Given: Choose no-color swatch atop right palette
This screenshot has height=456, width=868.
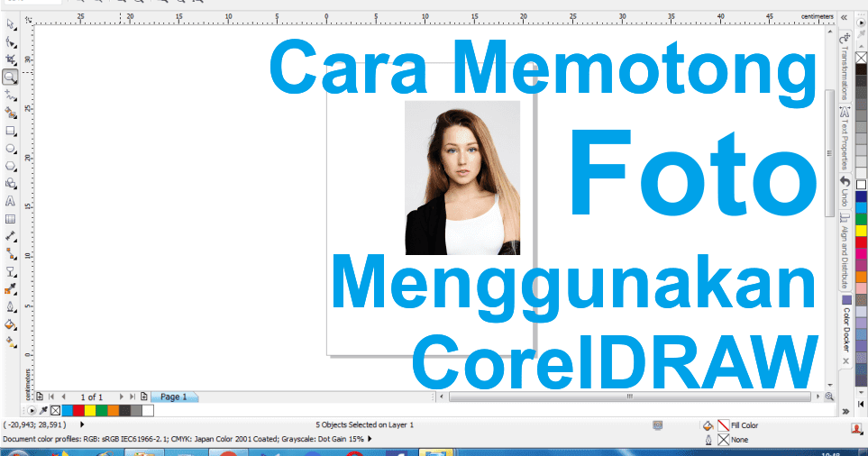Looking at the screenshot, I should tap(862, 58).
